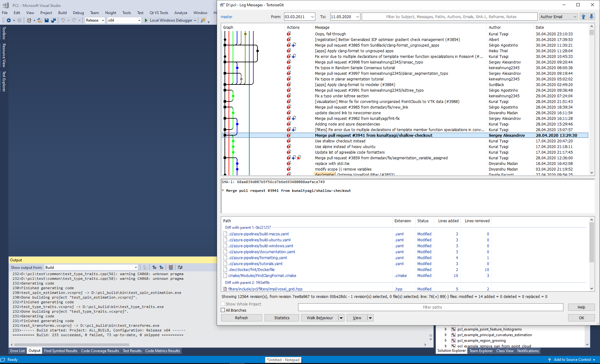The image size is (600, 364).
Task: Click the Output pane horizontal scrollbar
Action: point(72,345)
